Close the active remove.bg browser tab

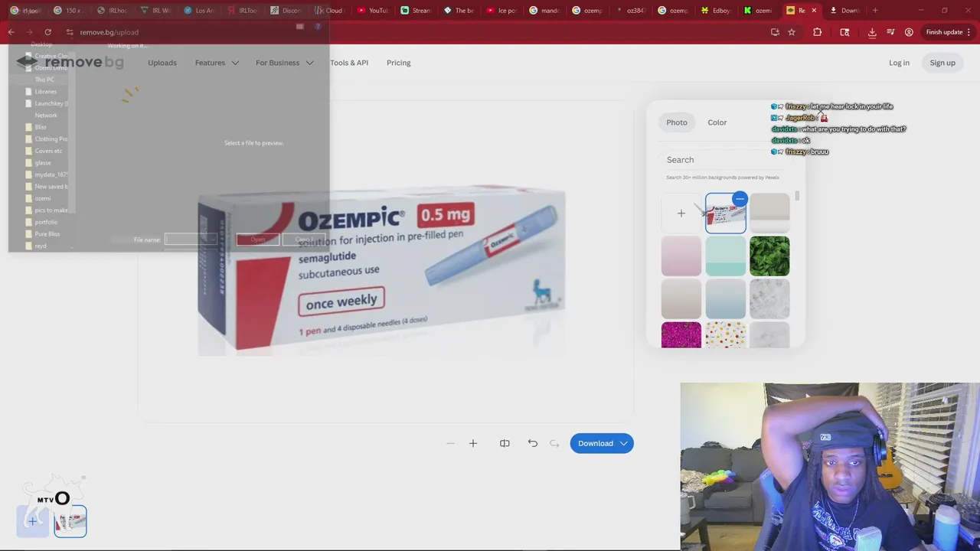point(814,11)
